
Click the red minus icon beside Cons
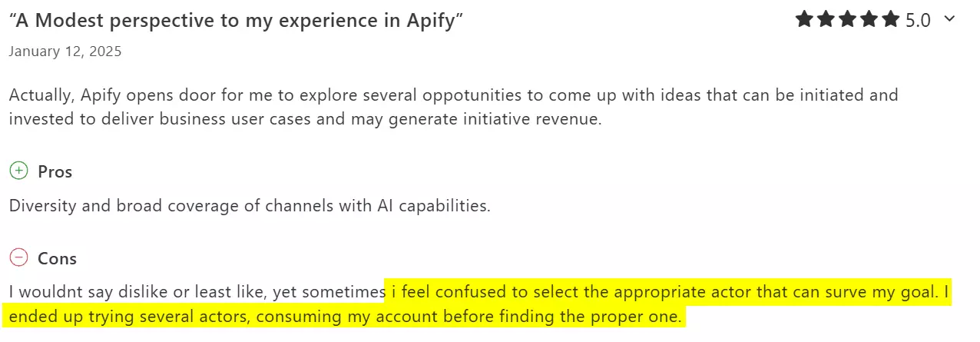[x=18, y=257]
